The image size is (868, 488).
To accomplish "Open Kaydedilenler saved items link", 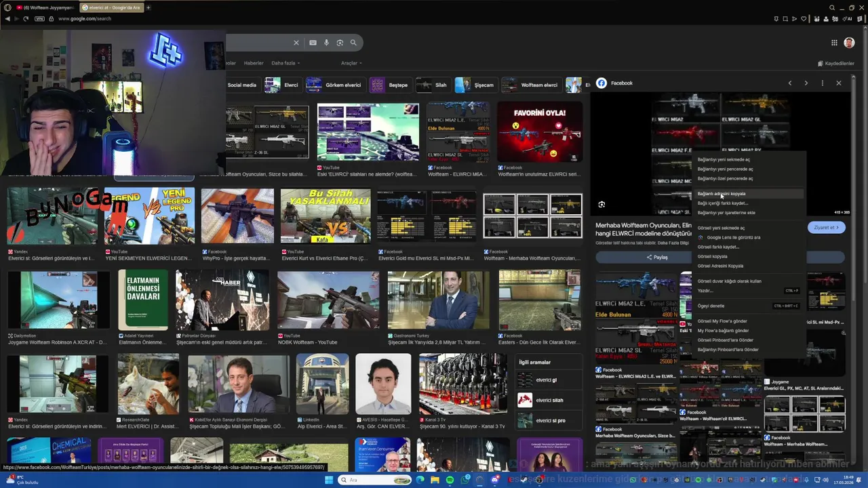I will pyautogui.click(x=836, y=63).
